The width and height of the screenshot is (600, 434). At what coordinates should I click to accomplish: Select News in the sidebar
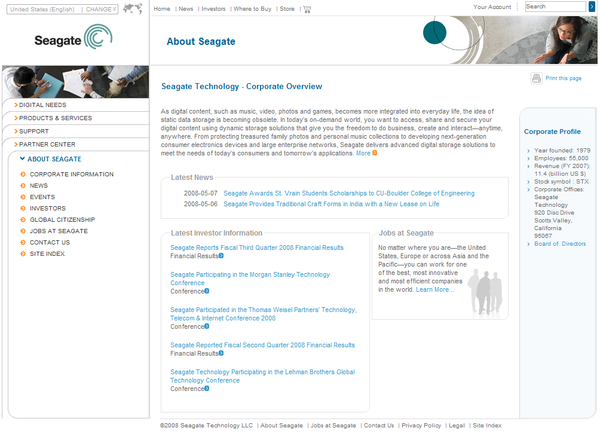click(x=39, y=186)
